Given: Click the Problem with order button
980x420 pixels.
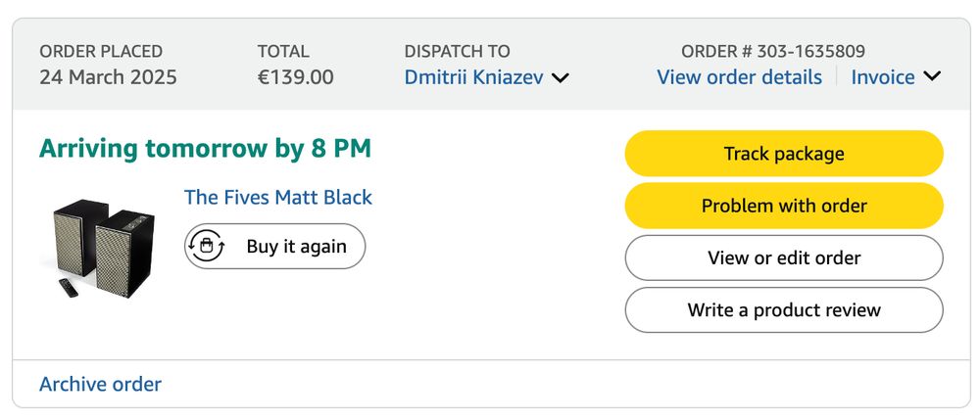Looking at the screenshot, I should pyautogui.click(x=784, y=206).
